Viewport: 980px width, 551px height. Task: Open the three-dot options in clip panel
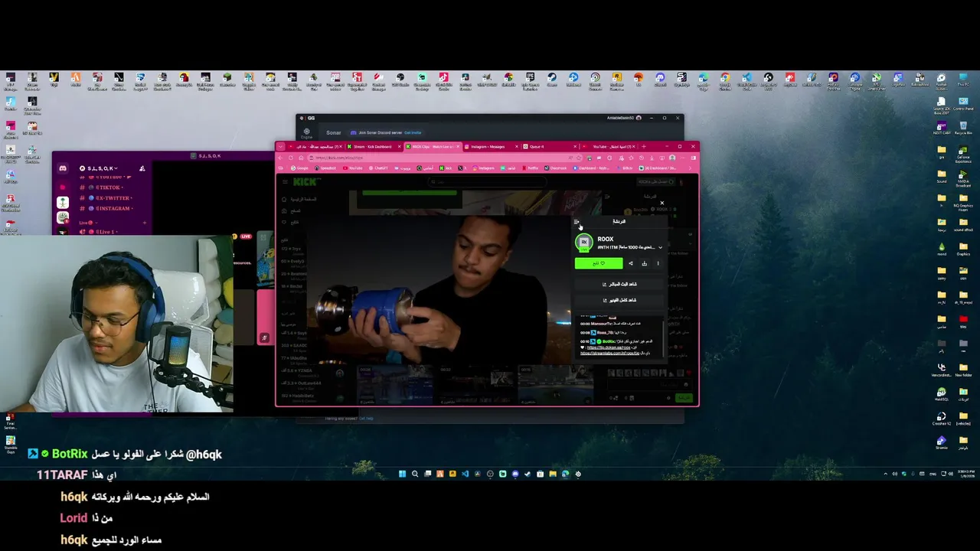pyautogui.click(x=658, y=263)
